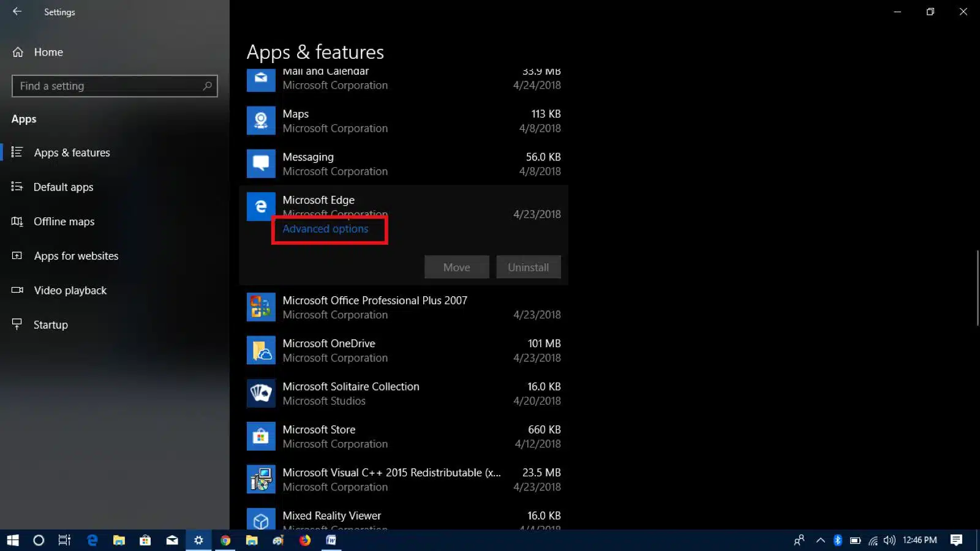Click the Uninstall button for Microsoft Edge
This screenshot has width=980, height=551.
pyautogui.click(x=528, y=267)
